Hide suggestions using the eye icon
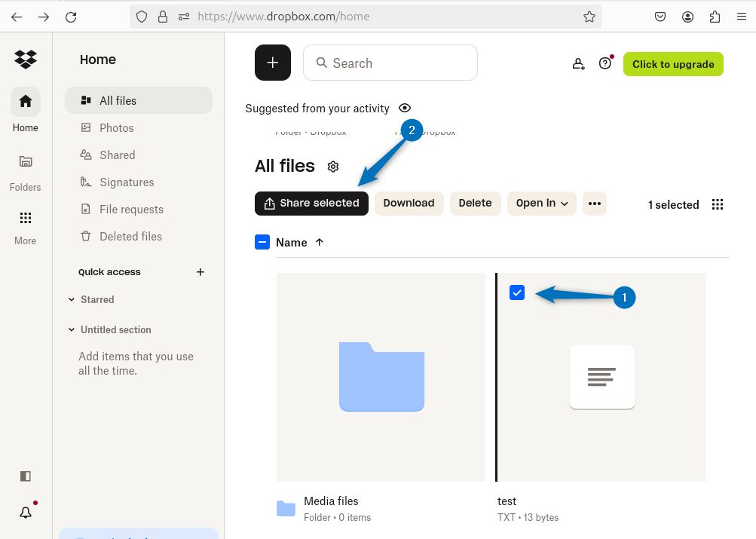Image resolution: width=756 pixels, height=539 pixels. tap(405, 108)
